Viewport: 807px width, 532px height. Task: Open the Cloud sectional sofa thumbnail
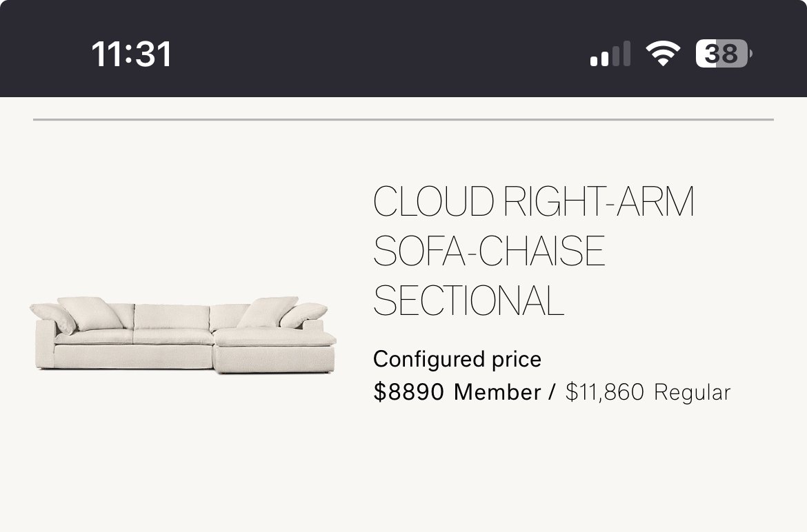tap(183, 335)
